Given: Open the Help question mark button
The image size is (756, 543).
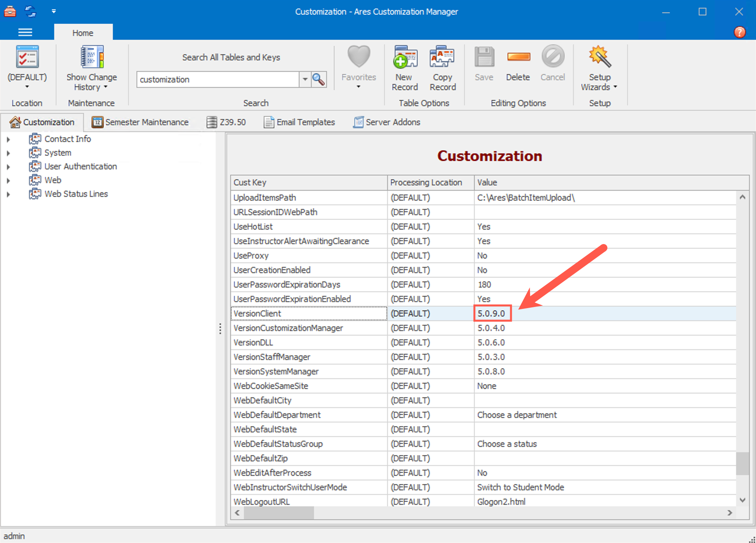Looking at the screenshot, I should click(740, 32).
